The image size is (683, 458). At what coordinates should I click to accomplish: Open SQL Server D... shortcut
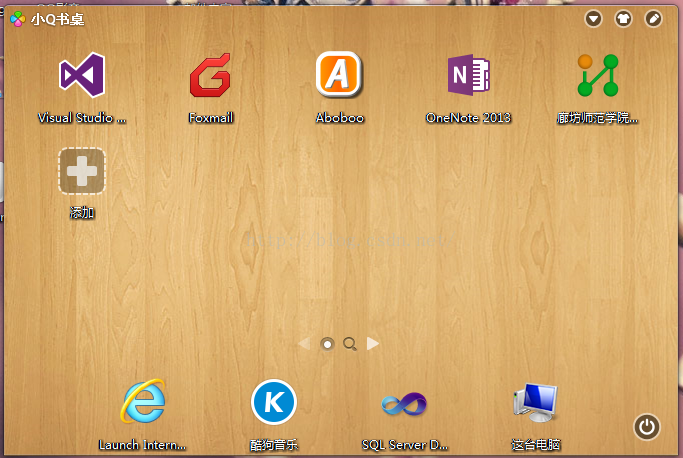(404, 404)
